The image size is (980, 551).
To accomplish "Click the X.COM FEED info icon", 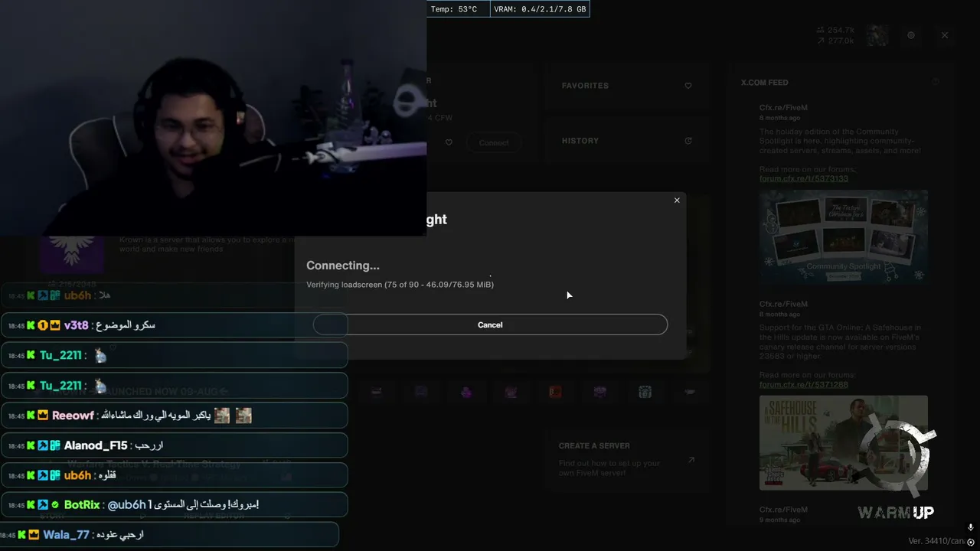I will coord(936,82).
